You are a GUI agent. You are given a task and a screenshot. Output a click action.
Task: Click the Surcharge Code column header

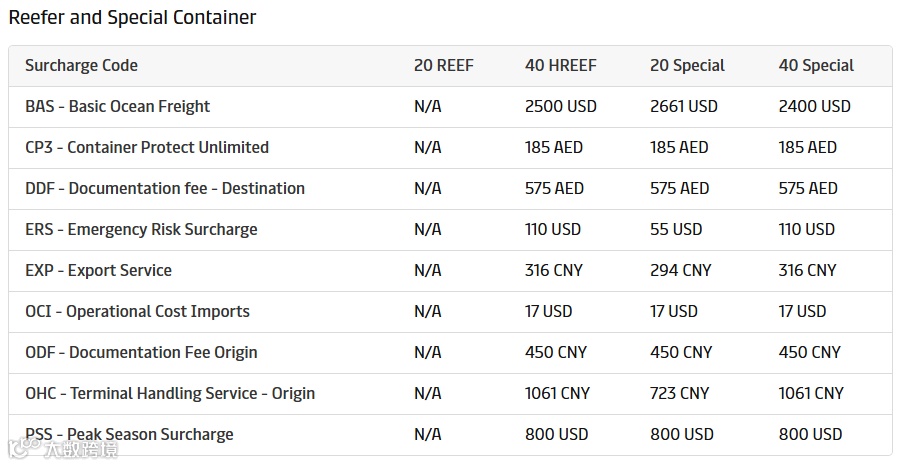pos(81,66)
